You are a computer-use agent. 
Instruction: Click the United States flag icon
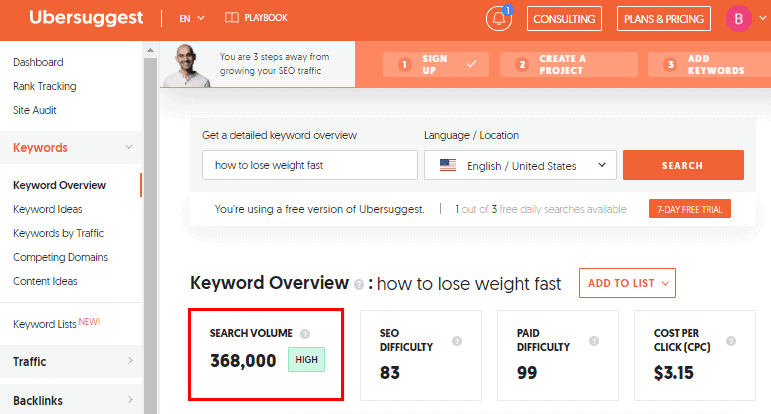pos(447,165)
